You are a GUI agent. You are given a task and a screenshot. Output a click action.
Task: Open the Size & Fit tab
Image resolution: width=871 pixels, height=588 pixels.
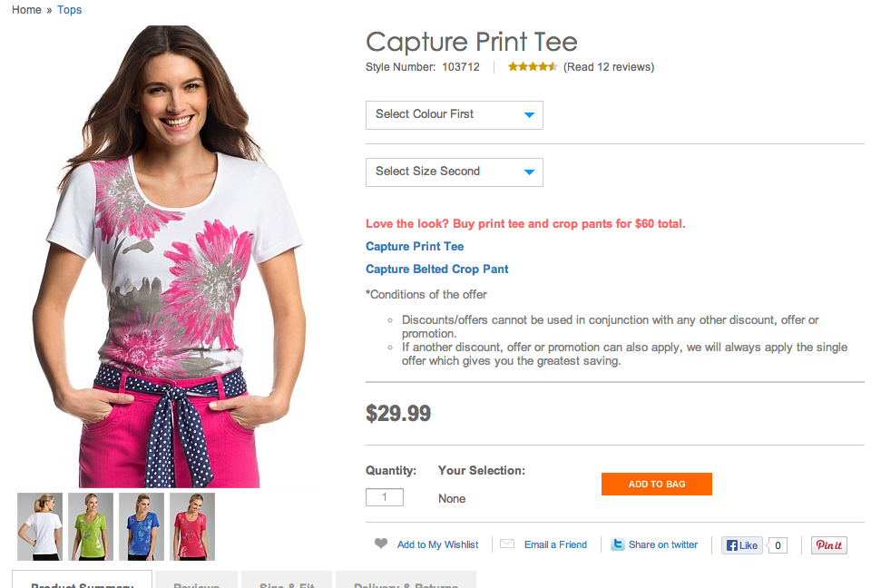(x=287, y=582)
